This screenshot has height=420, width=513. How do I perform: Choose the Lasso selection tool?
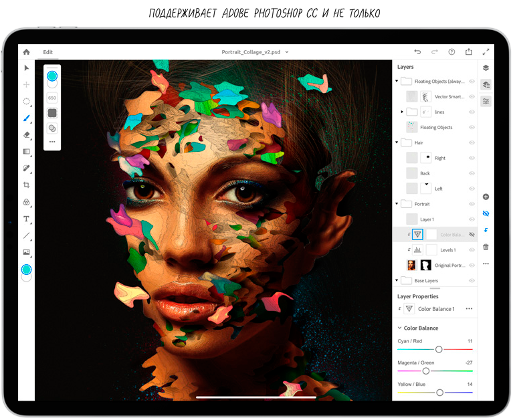point(27,101)
